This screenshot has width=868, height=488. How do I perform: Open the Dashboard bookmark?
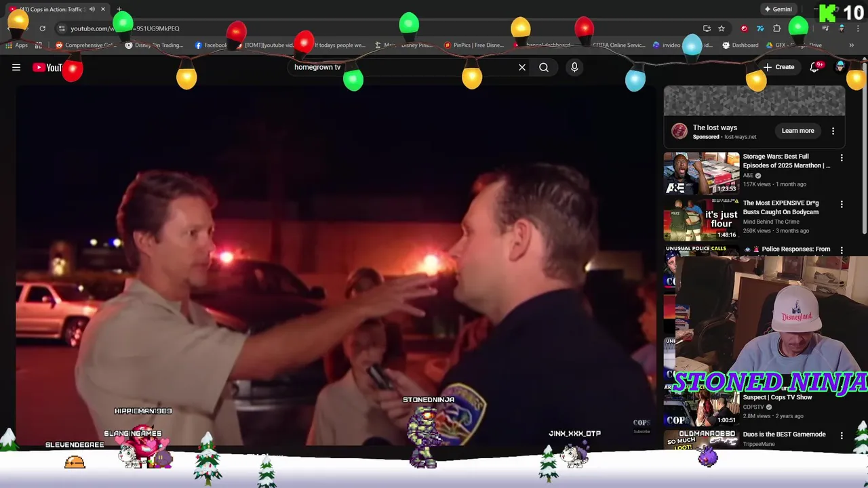741,45
